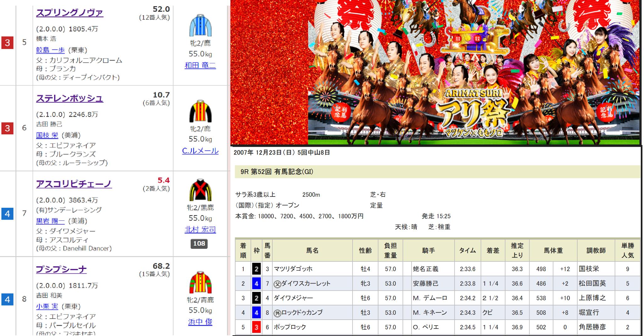Select the プシプシーナ horse name link

point(61,270)
